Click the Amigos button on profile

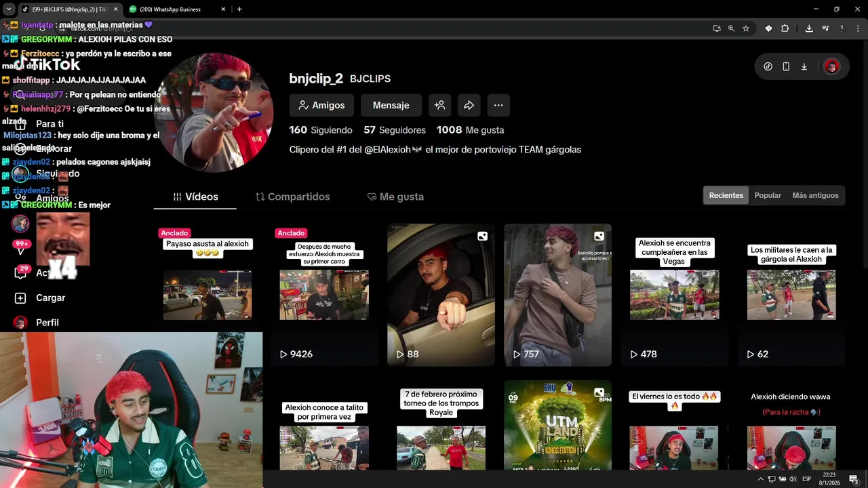coord(321,105)
